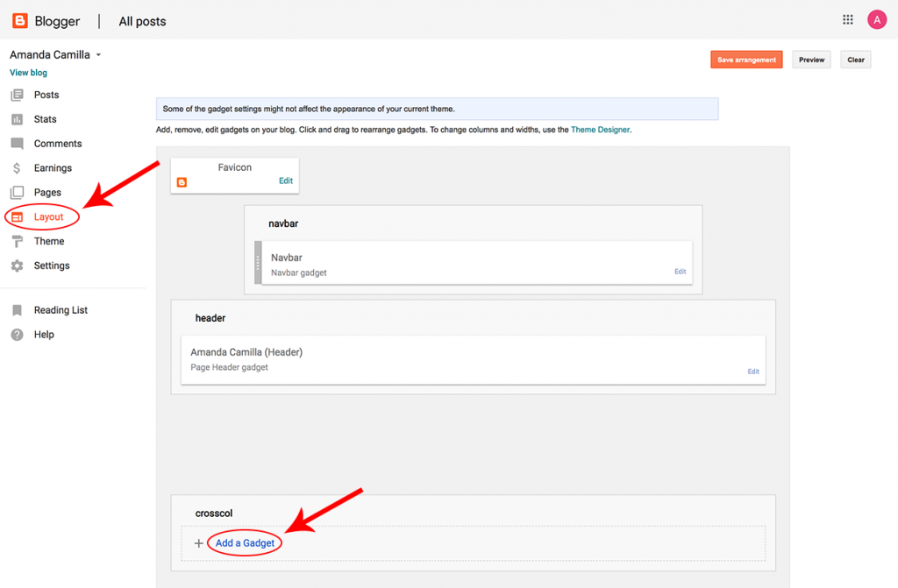
Task: Click Add a Gadget in crosscol
Action: click(243, 543)
